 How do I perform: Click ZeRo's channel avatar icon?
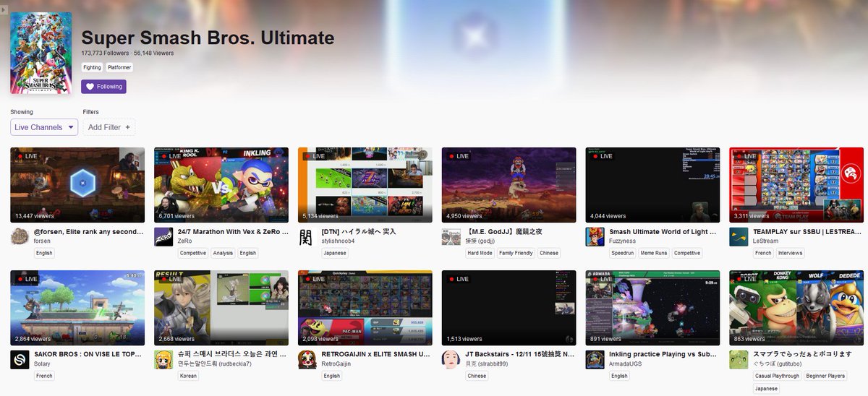coord(163,237)
